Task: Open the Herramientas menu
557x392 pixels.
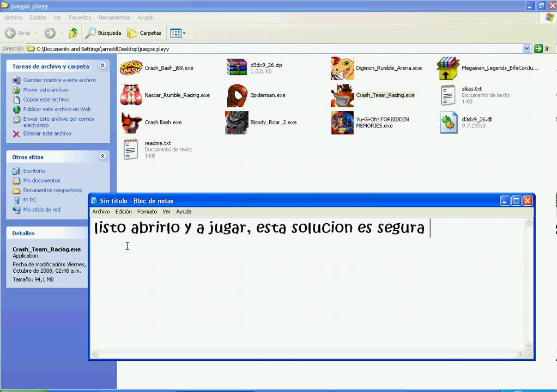Action: (114, 17)
